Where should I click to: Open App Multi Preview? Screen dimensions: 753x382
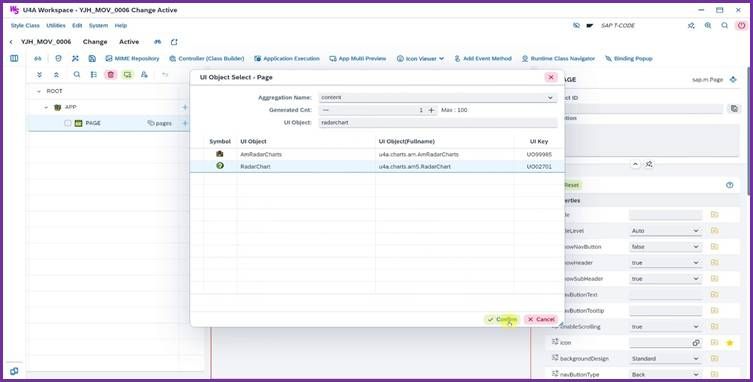tap(358, 59)
